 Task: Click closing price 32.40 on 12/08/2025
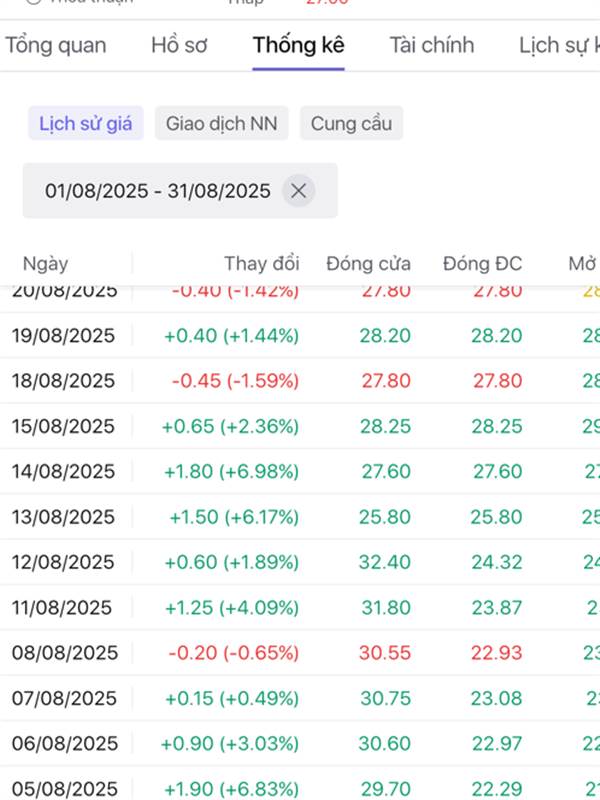pyautogui.click(x=384, y=562)
